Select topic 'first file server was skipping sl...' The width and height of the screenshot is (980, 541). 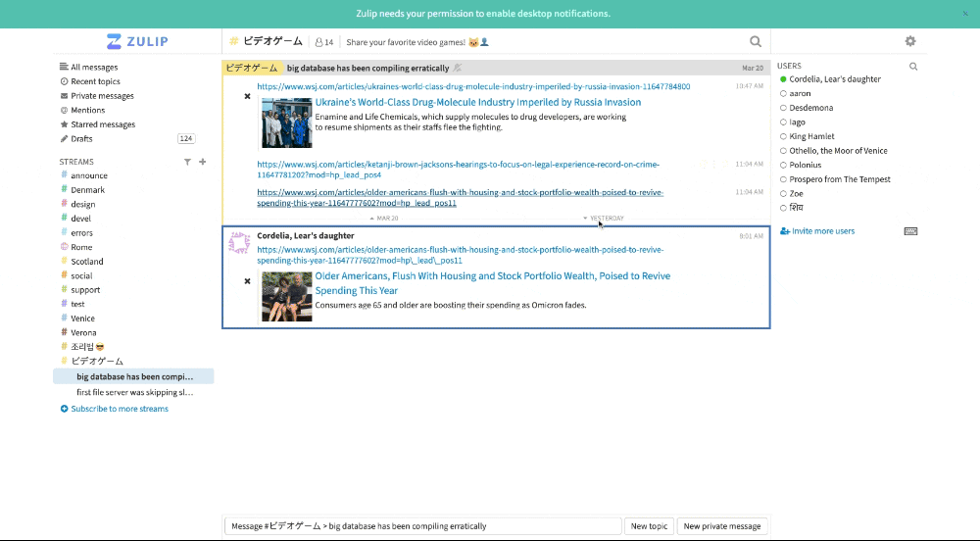point(134,392)
